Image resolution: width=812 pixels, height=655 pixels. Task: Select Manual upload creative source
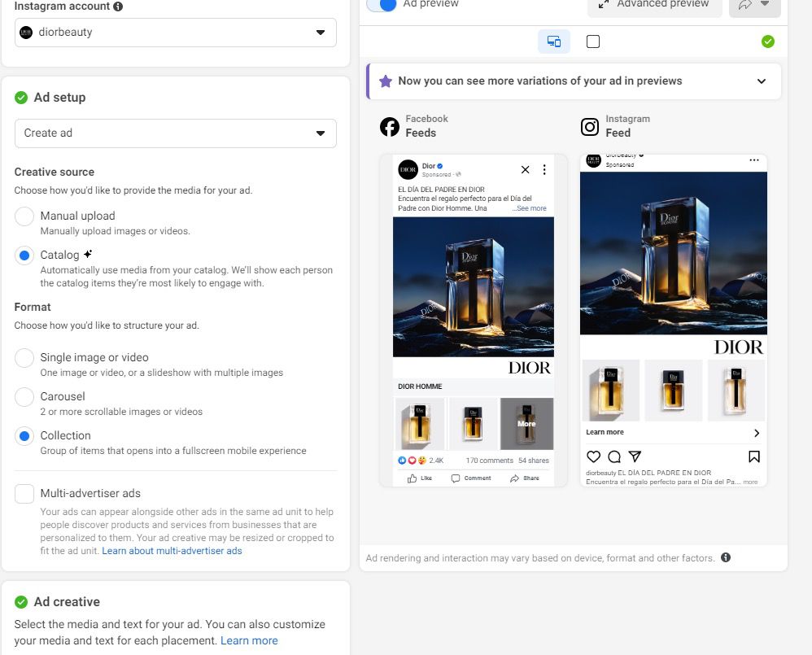[x=24, y=216]
